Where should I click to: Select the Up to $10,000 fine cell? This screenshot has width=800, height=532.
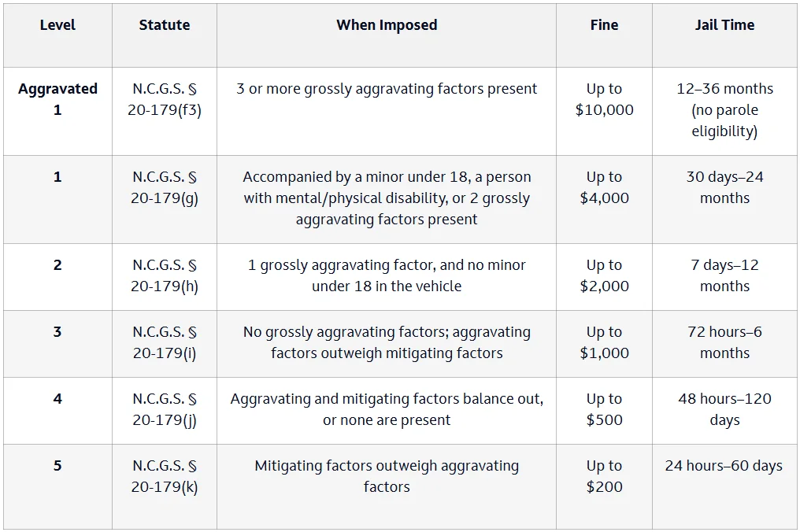coord(604,111)
